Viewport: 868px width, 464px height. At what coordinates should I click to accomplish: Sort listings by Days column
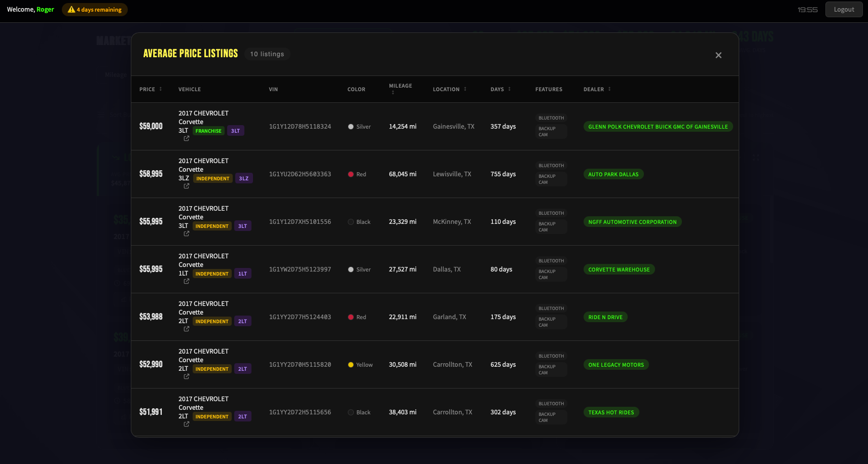pyautogui.click(x=500, y=89)
